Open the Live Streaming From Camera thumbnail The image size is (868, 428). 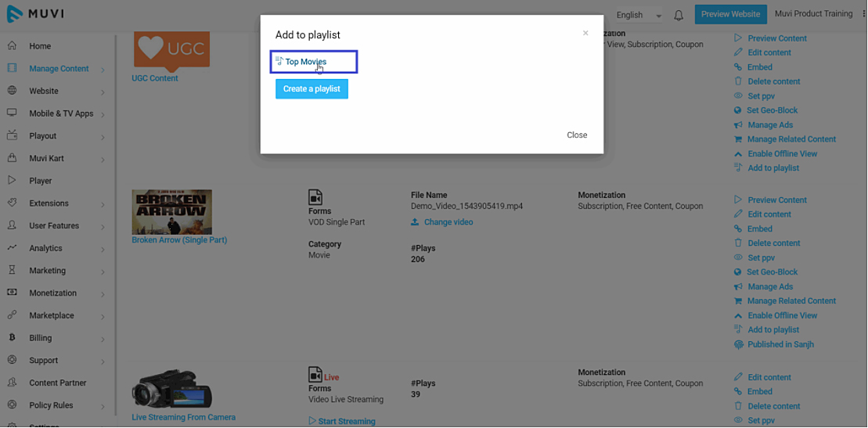[172, 389]
